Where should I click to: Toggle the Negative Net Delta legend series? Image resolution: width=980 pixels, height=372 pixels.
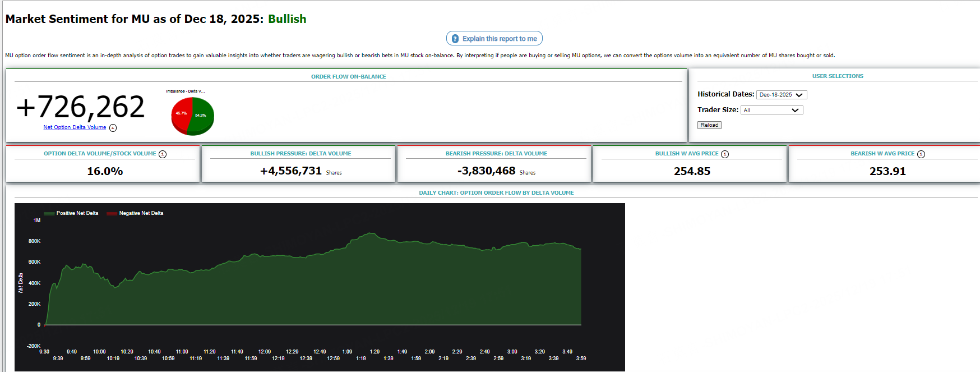click(x=135, y=213)
